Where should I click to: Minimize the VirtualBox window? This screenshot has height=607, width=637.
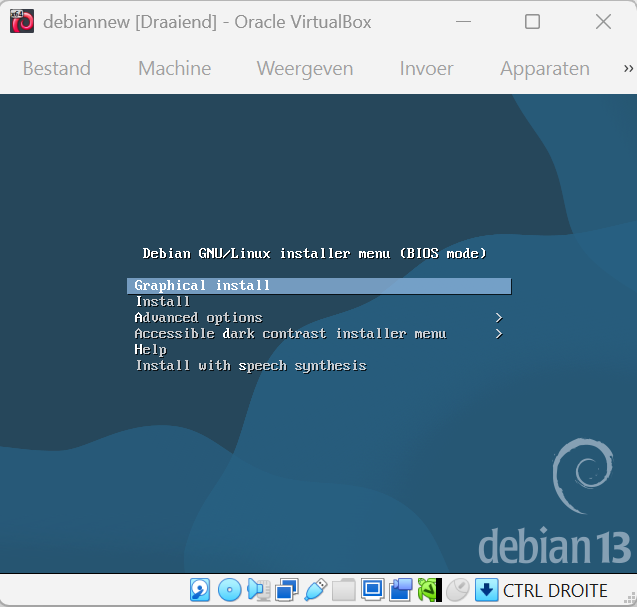click(x=463, y=22)
